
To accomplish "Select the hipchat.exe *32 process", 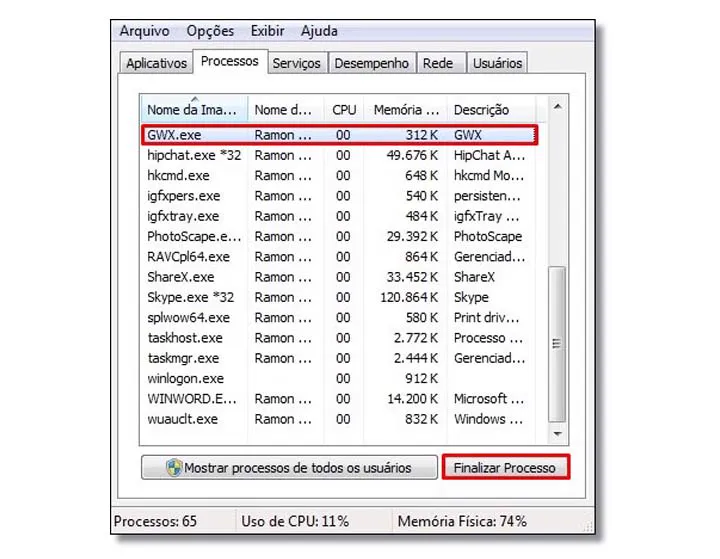I will pyautogui.click(x=339, y=155).
